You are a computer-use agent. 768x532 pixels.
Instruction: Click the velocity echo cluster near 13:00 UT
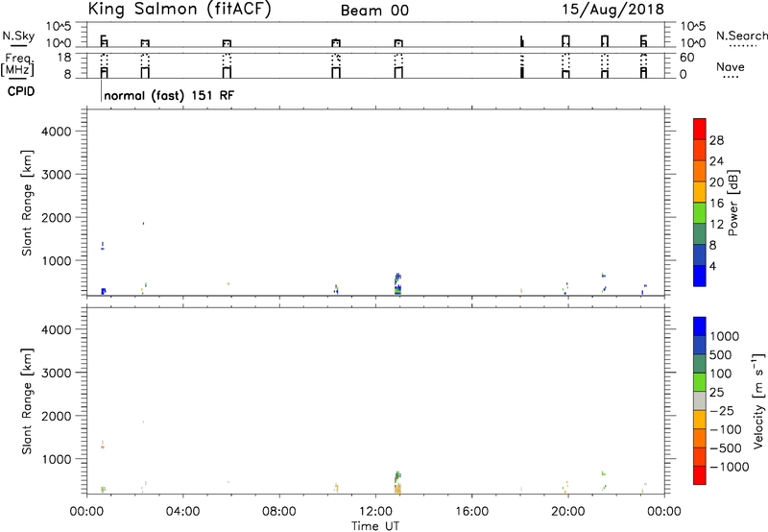(x=397, y=482)
